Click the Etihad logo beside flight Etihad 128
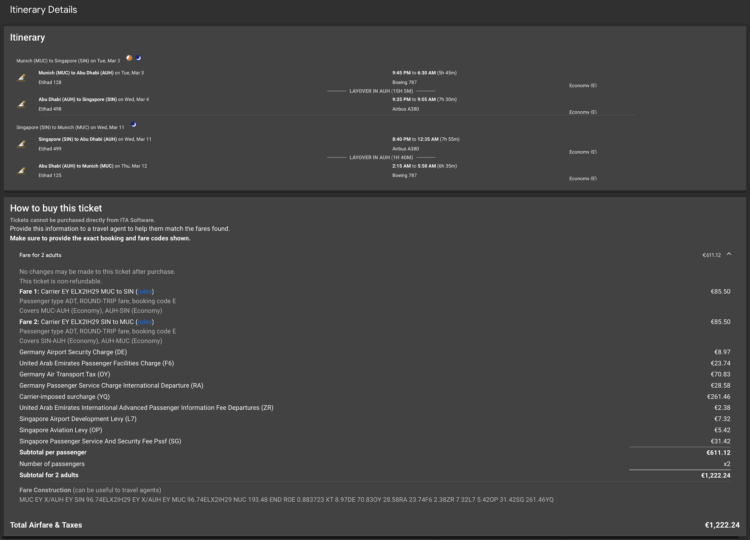The image size is (750, 540). tap(22, 77)
